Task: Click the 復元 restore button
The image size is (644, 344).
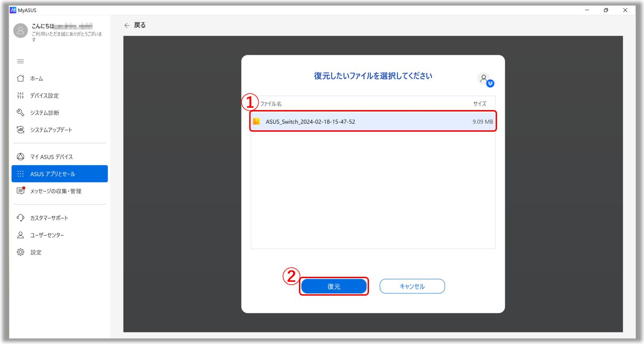Action: pyautogui.click(x=334, y=286)
